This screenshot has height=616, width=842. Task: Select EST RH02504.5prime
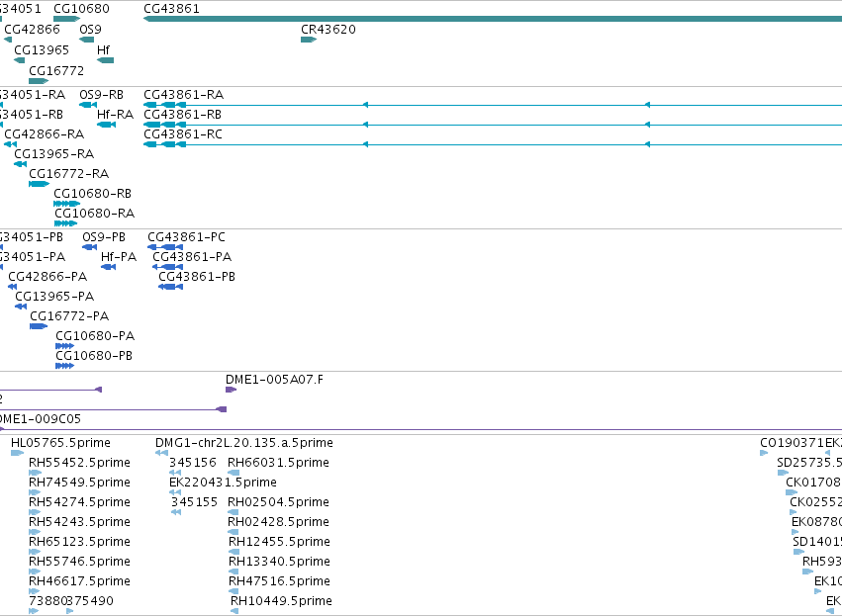[x=234, y=512]
